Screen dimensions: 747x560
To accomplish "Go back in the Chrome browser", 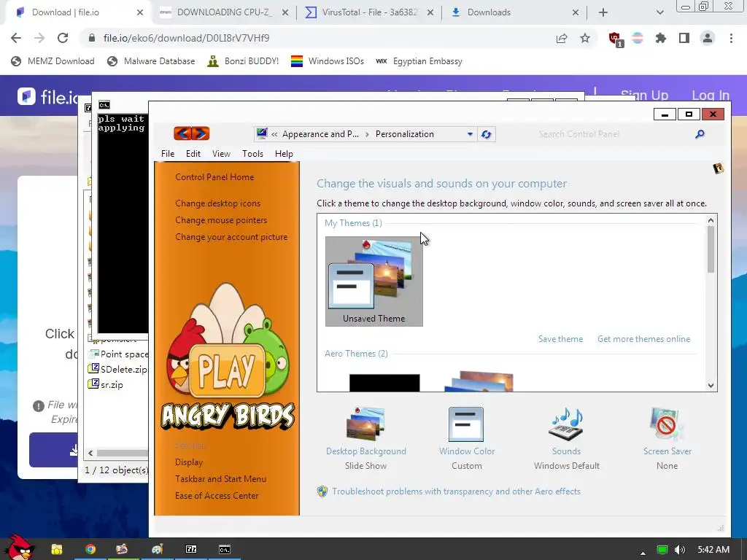I will point(16,38).
